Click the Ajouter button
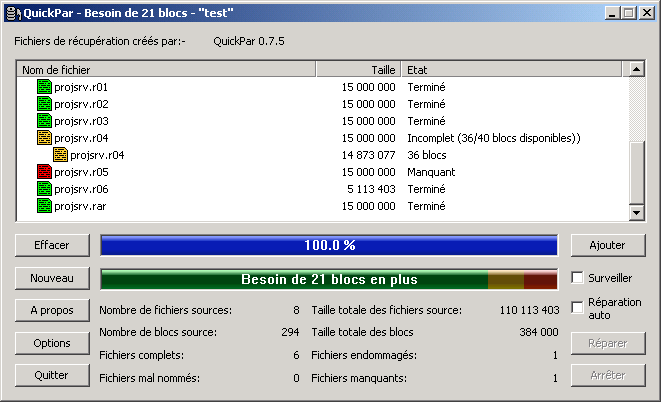Viewport: 661px width, 402px height. [x=607, y=245]
